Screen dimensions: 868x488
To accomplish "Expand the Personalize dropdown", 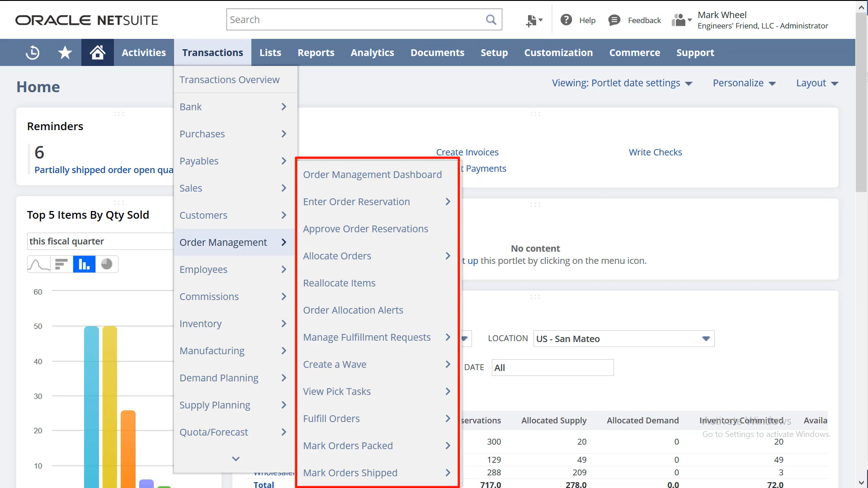I will [744, 83].
